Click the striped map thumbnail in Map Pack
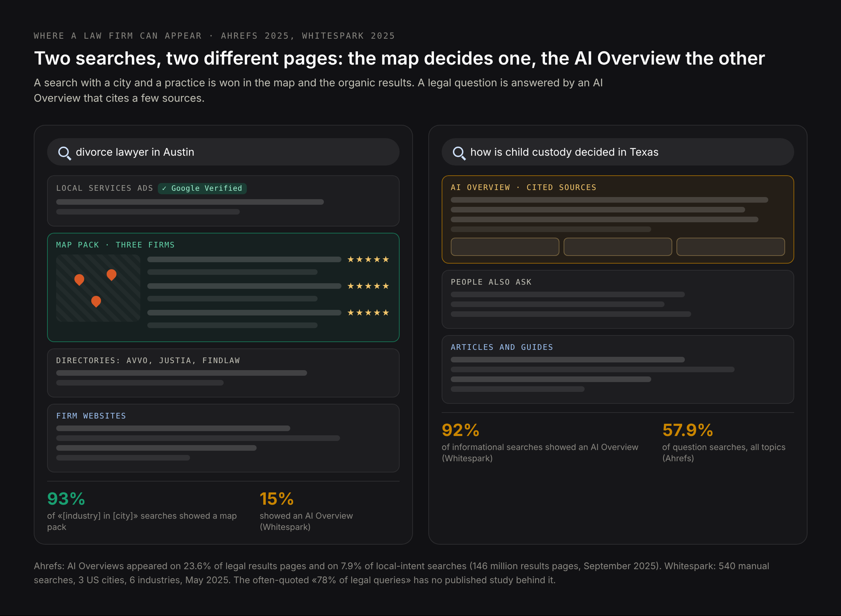Image resolution: width=841 pixels, height=616 pixels. (x=98, y=288)
